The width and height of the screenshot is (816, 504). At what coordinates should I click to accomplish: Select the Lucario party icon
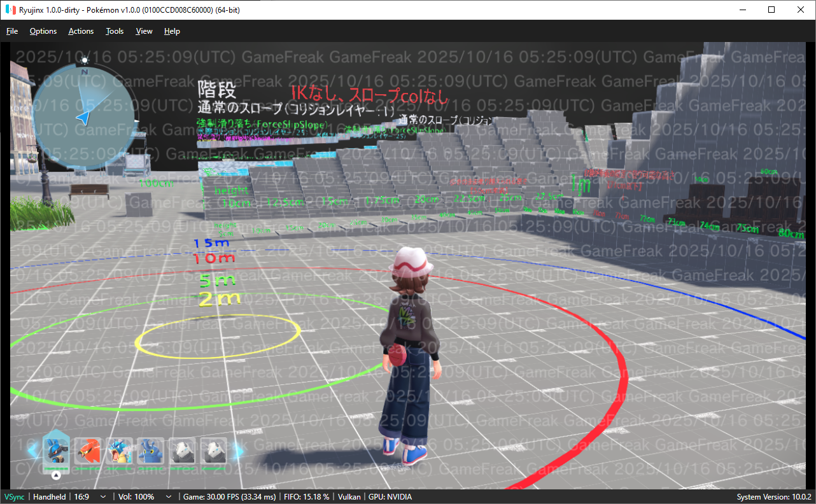click(56, 451)
